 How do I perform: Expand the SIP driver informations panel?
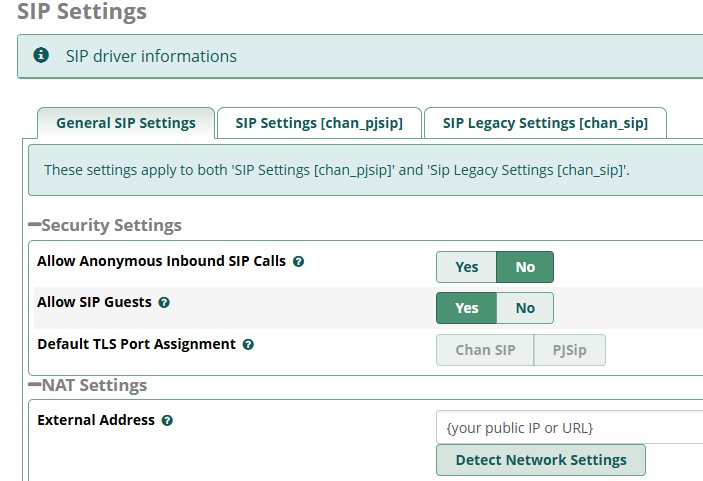(151, 56)
